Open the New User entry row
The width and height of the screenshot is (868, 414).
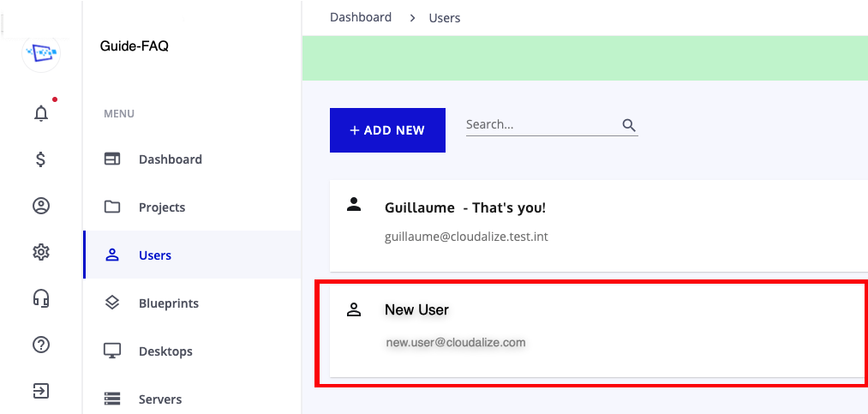[598, 332]
